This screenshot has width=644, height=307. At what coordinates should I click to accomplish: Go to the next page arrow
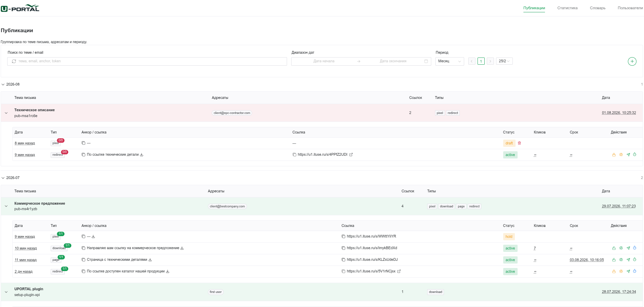(x=490, y=61)
